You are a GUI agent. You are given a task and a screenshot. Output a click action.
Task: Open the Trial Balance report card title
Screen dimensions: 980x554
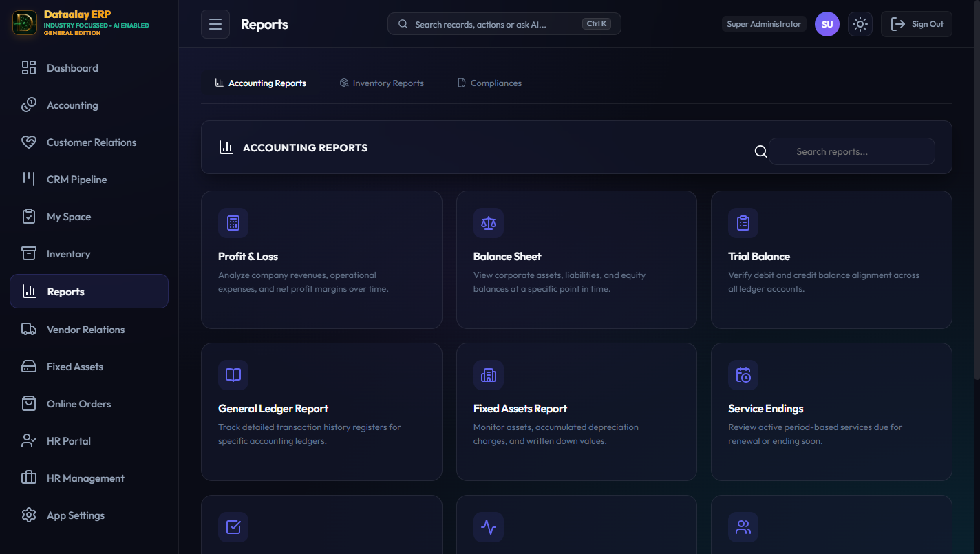point(759,256)
